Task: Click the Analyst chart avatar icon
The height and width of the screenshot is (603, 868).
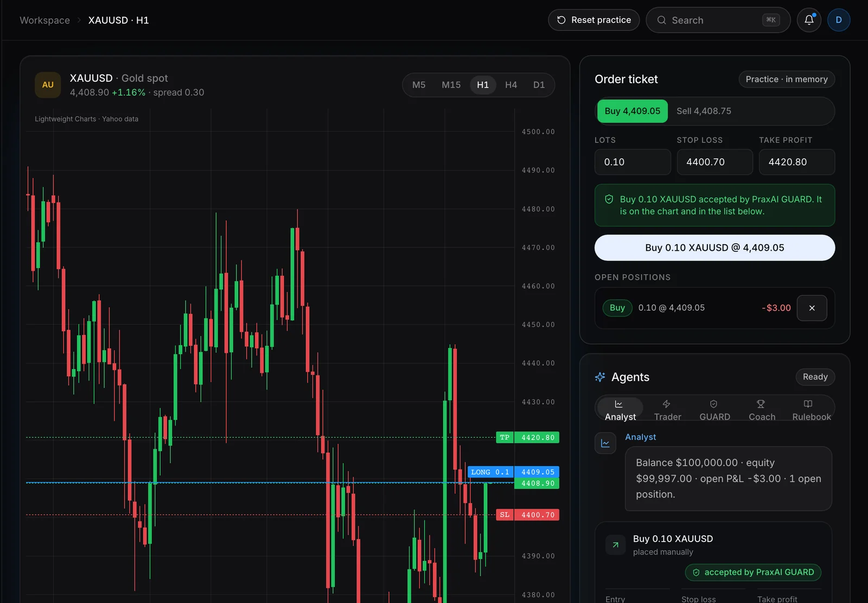Action: (x=605, y=443)
